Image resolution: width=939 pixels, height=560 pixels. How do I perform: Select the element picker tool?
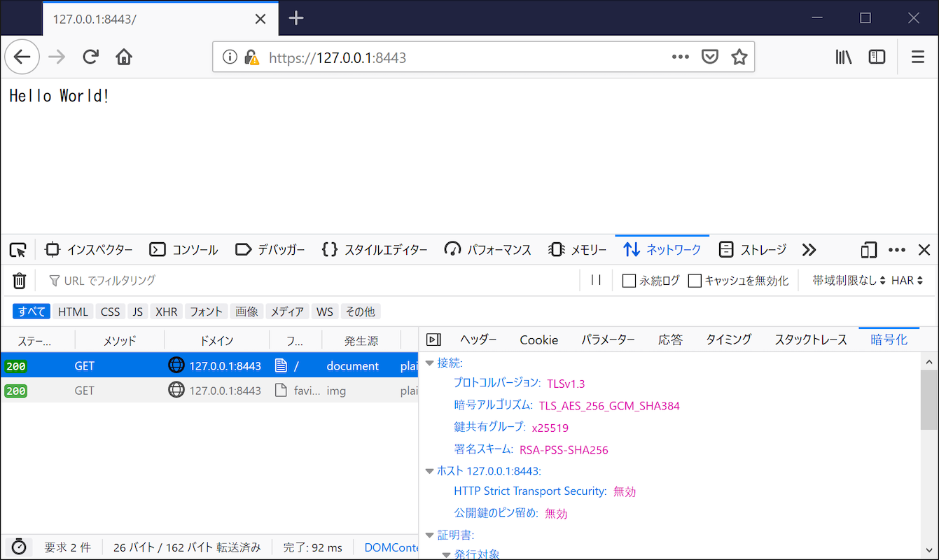tap(18, 249)
